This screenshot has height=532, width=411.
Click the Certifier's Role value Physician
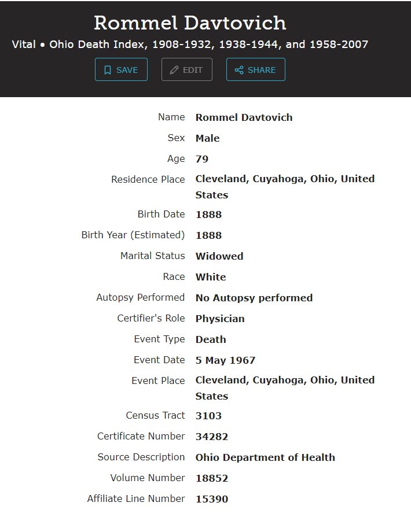point(220,319)
